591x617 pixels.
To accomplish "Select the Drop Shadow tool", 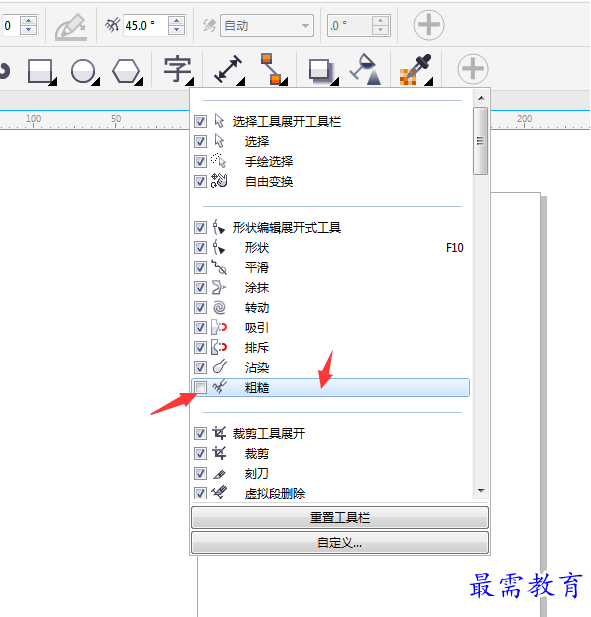I will [320, 71].
